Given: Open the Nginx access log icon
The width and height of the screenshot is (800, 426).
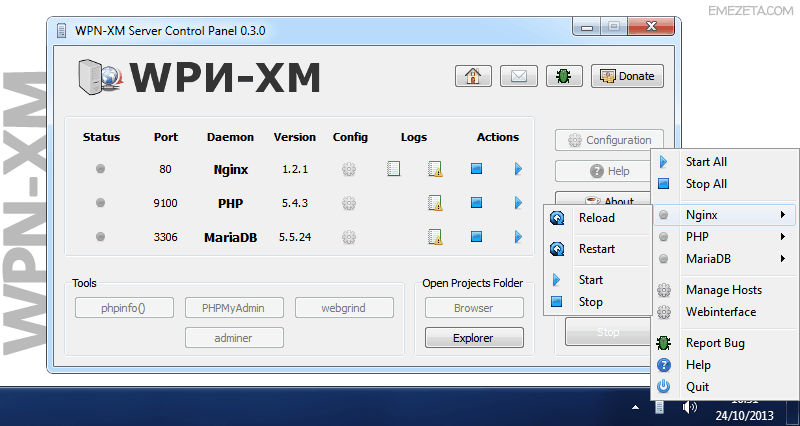Looking at the screenshot, I should 393,168.
